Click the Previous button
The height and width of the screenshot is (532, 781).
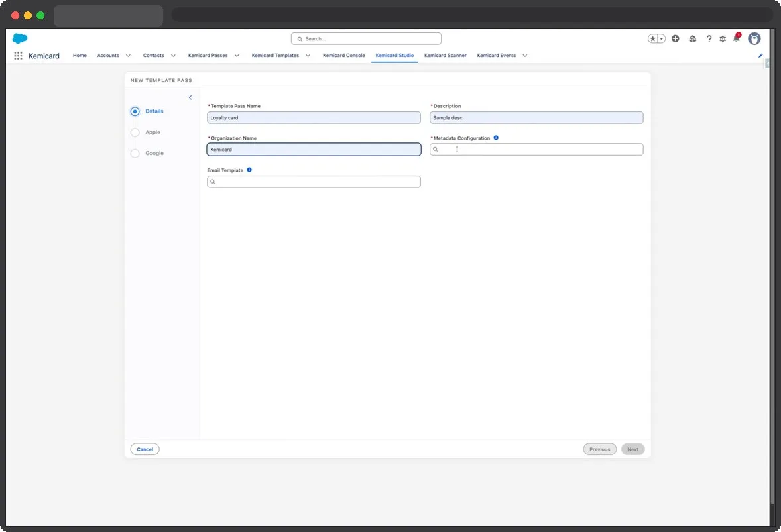(x=600, y=449)
